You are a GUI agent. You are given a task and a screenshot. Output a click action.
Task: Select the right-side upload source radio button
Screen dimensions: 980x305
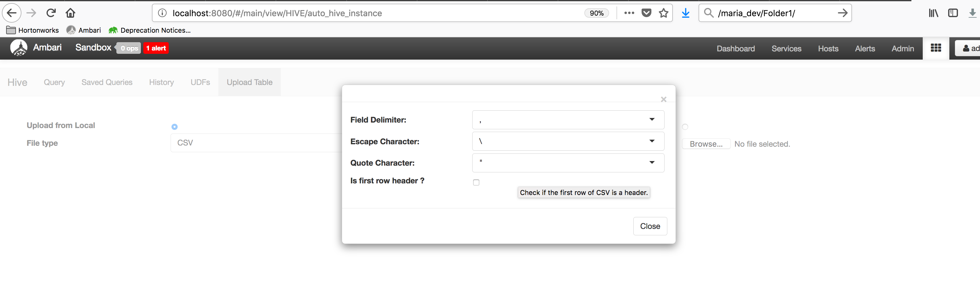point(685,127)
